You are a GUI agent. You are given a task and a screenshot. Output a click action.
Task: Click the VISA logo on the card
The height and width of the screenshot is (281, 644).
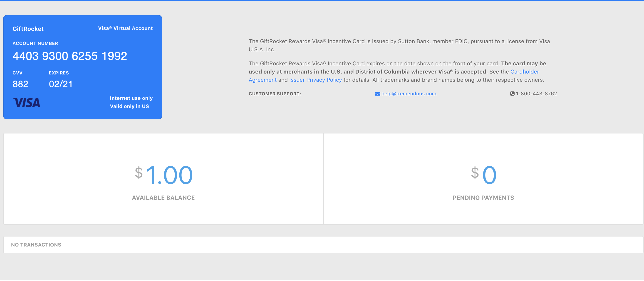[26, 103]
